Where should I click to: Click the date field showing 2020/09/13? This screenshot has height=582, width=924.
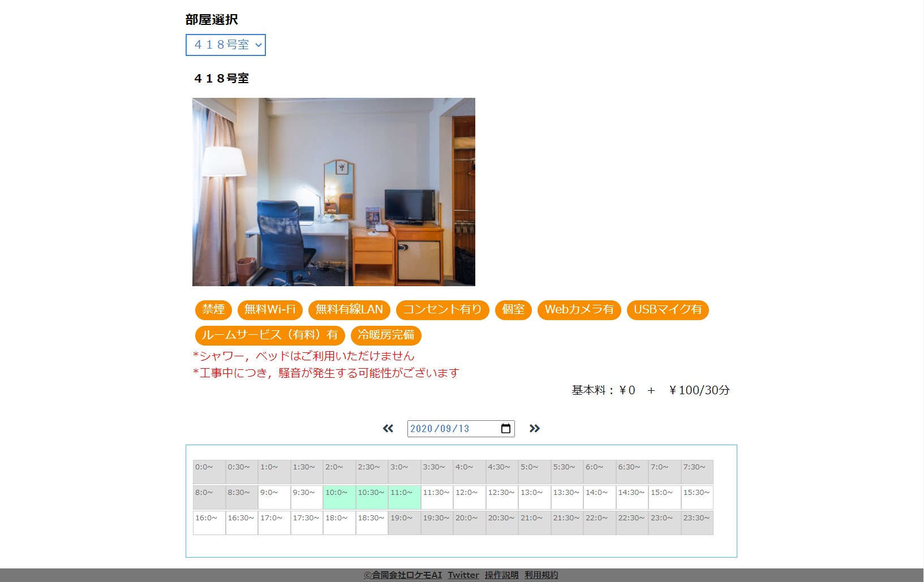[461, 429]
